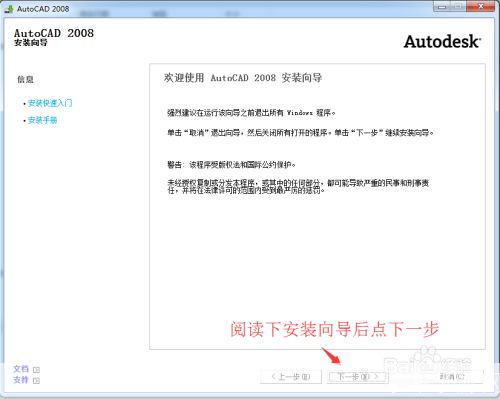
Task: Expand the arrow icon beside 支持
Action: 37,381
